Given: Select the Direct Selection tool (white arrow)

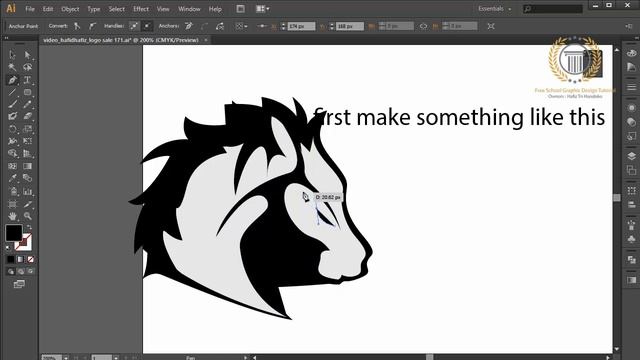Looking at the screenshot, I should [x=27, y=55].
